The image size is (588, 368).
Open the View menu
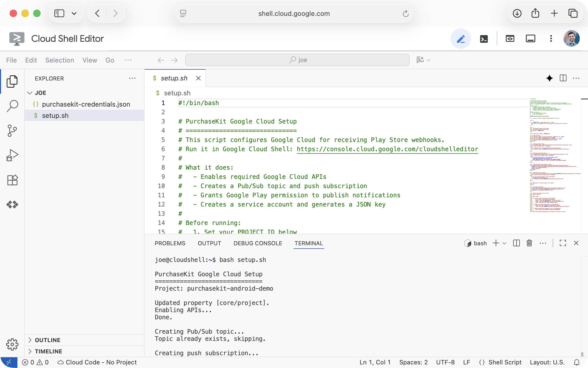pos(90,60)
